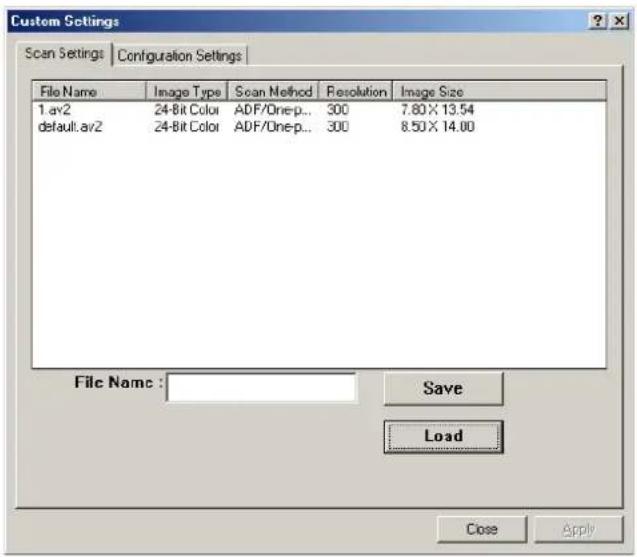
Task: Click the 8.50 X 14.00 image size value
Action: click(x=438, y=126)
